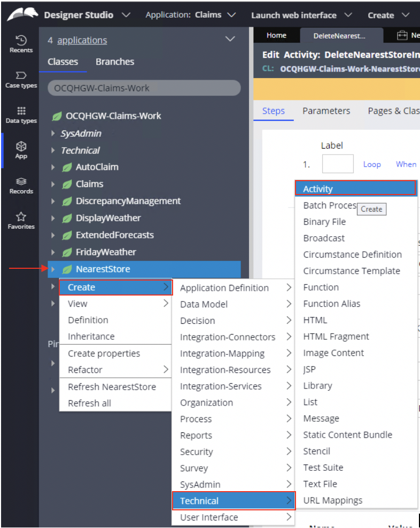Open the Decision submenu
The image size is (420, 528).
click(x=233, y=321)
